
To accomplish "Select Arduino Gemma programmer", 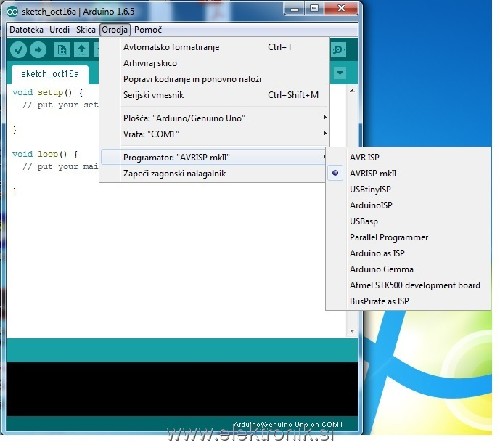I will coord(408,269).
